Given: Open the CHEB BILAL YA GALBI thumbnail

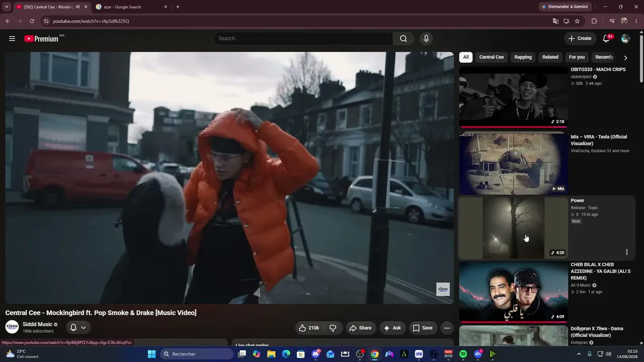Looking at the screenshot, I should 513,292.
